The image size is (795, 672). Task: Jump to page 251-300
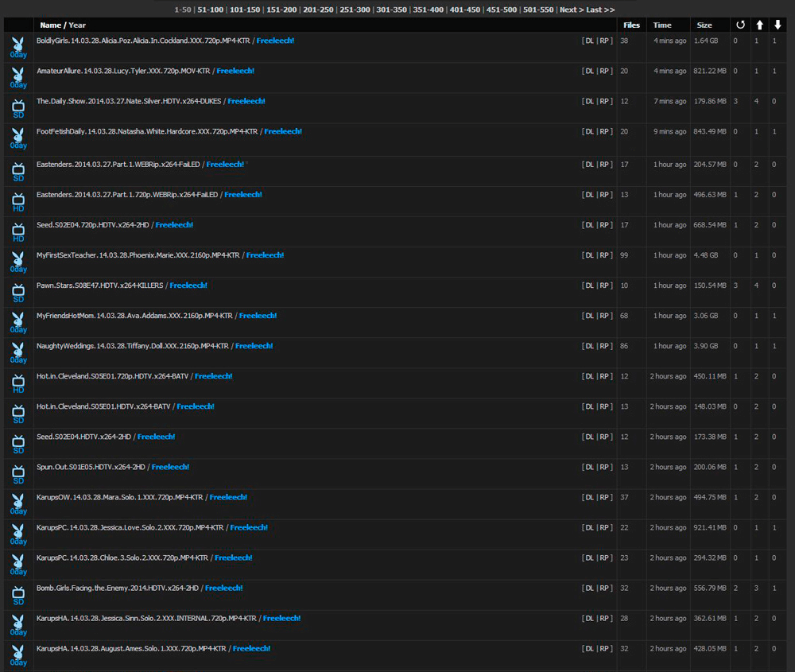pyautogui.click(x=355, y=10)
